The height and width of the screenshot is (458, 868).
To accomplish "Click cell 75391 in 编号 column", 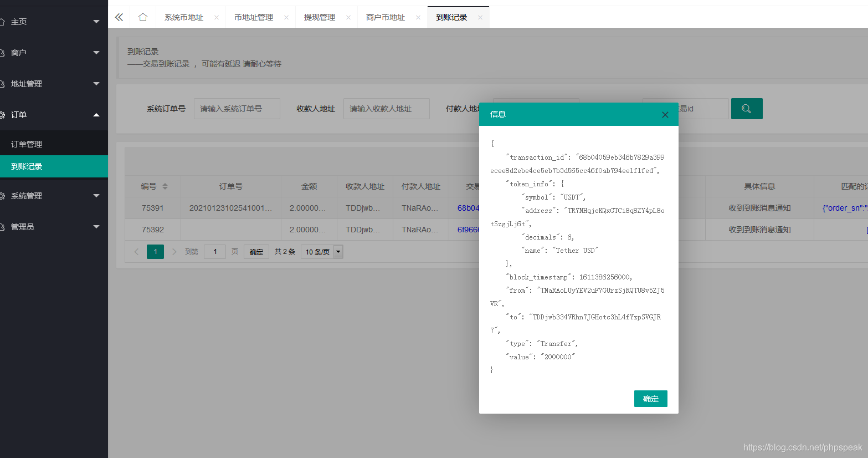I will pyautogui.click(x=153, y=208).
